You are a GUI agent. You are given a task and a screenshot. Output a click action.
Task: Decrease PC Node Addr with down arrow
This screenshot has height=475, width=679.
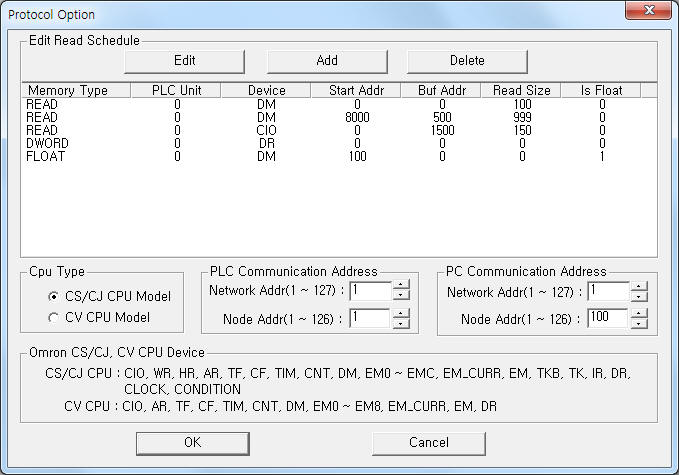(639, 323)
